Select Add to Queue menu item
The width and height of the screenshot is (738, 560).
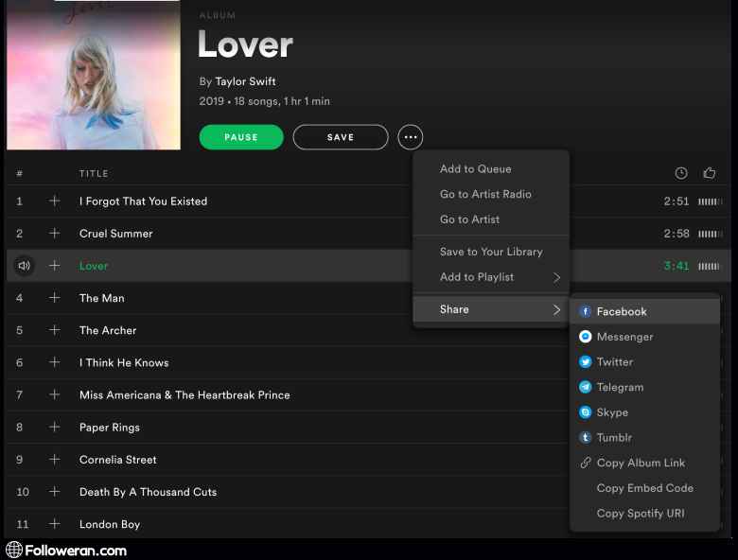pos(475,169)
